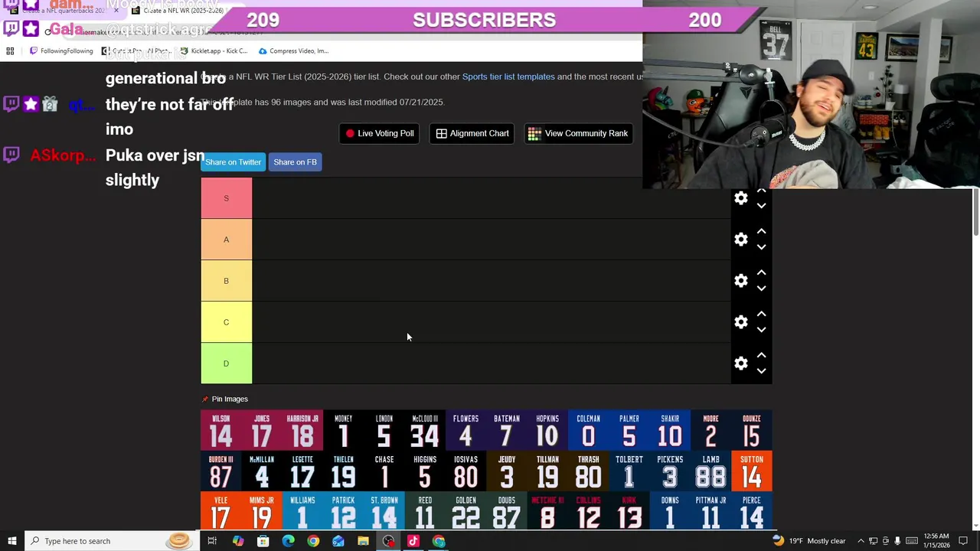Start a Live Voting Poll
This screenshot has height=551, width=980.
(x=379, y=133)
